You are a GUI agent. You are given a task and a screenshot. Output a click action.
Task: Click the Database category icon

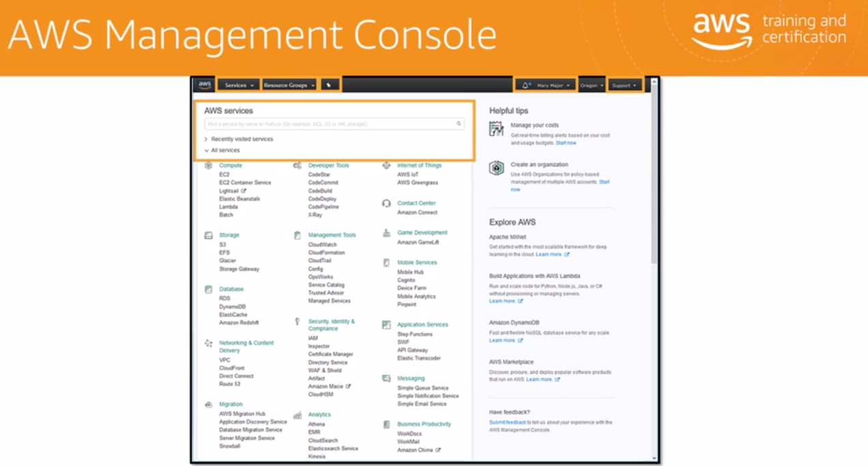pyautogui.click(x=208, y=289)
